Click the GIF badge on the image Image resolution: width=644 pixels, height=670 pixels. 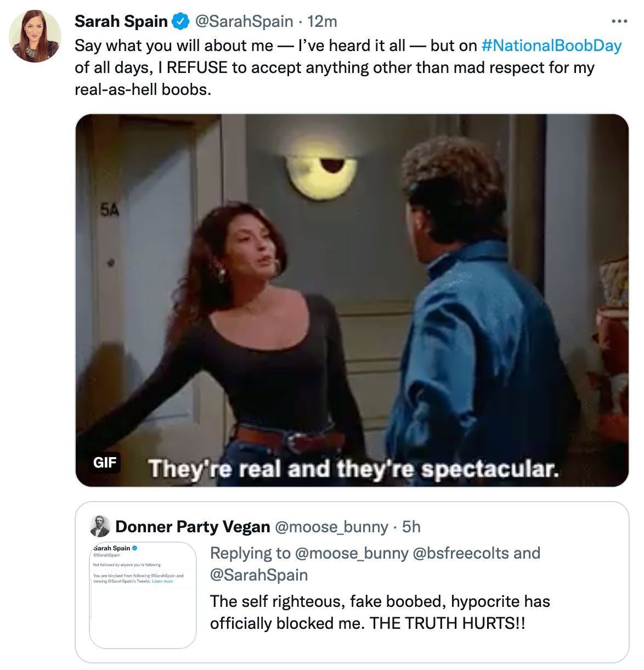click(105, 463)
